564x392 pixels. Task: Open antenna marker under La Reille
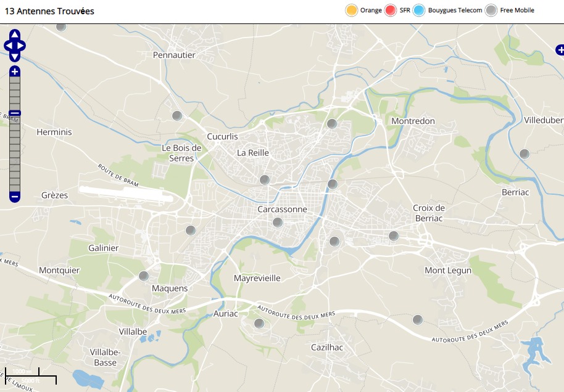pos(265,180)
